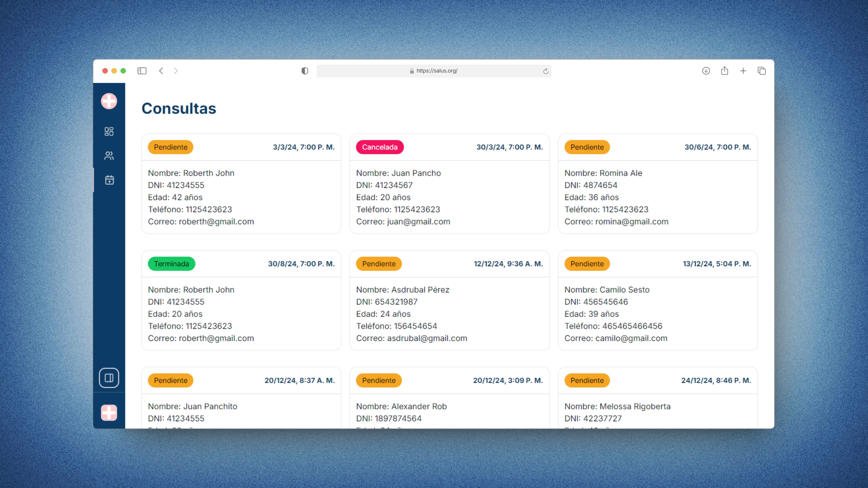
Task: Show tab overview icon
Action: pos(762,71)
